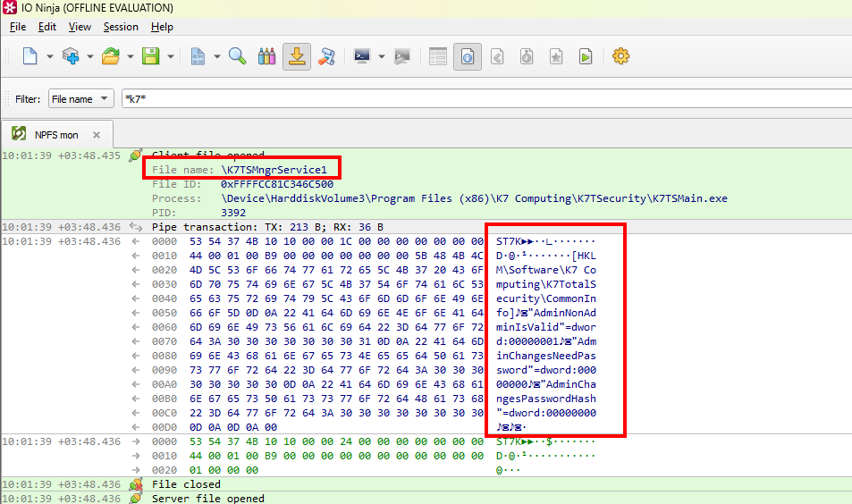Click the paint roller clear log icon
The height and width of the screenshot is (504, 852).
click(x=326, y=56)
